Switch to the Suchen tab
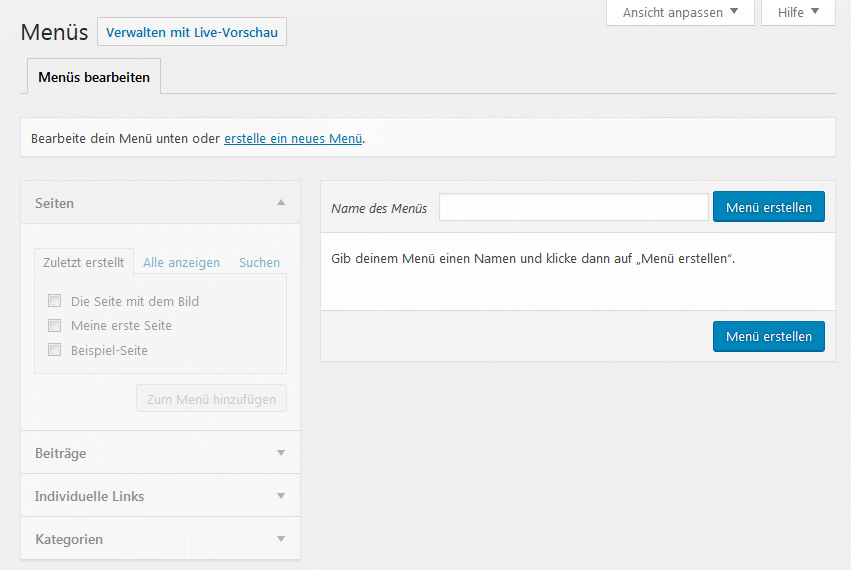Viewport: 851px width, 570px height. 259,263
